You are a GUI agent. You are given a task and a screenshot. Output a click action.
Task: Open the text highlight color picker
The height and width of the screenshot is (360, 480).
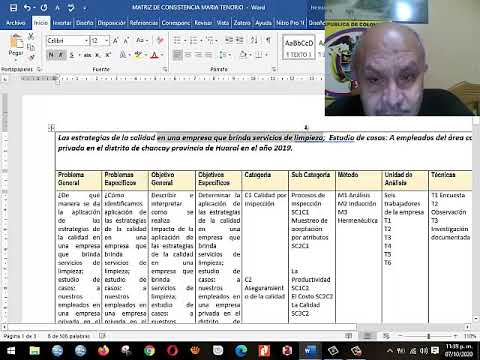pyautogui.click(x=146, y=55)
